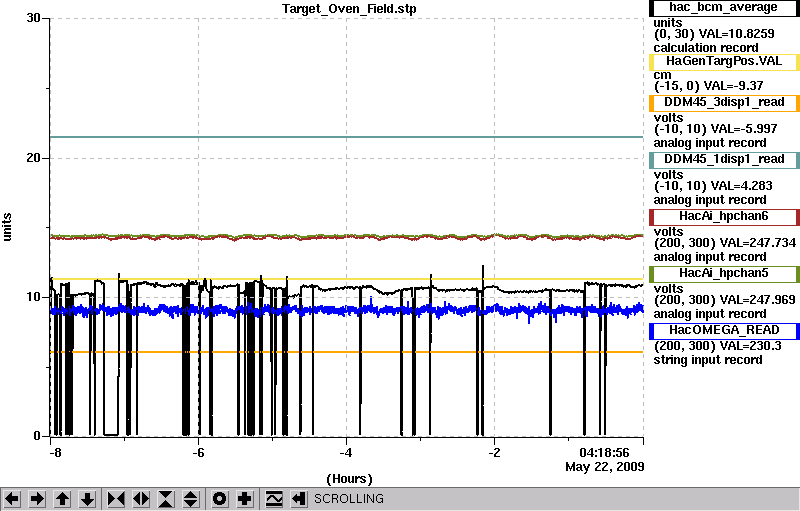Click the pan up arrow button
Screen dimensions: 800x511
coord(63,499)
